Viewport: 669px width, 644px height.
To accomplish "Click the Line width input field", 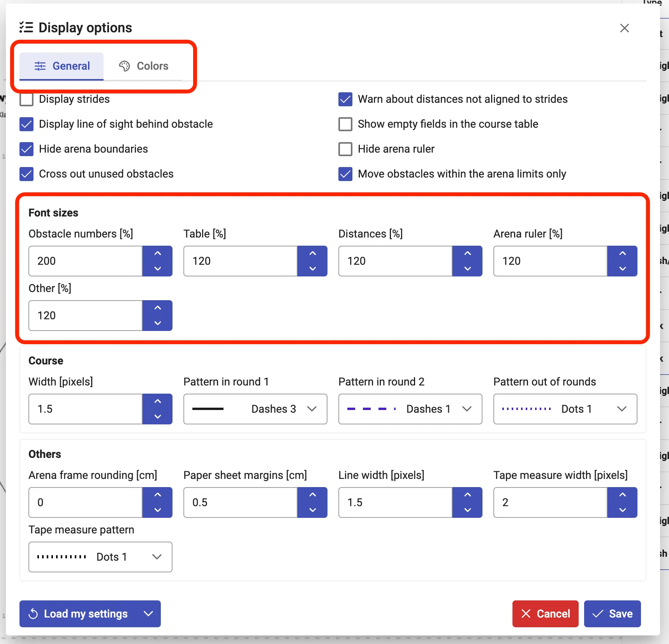I will [x=395, y=502].
